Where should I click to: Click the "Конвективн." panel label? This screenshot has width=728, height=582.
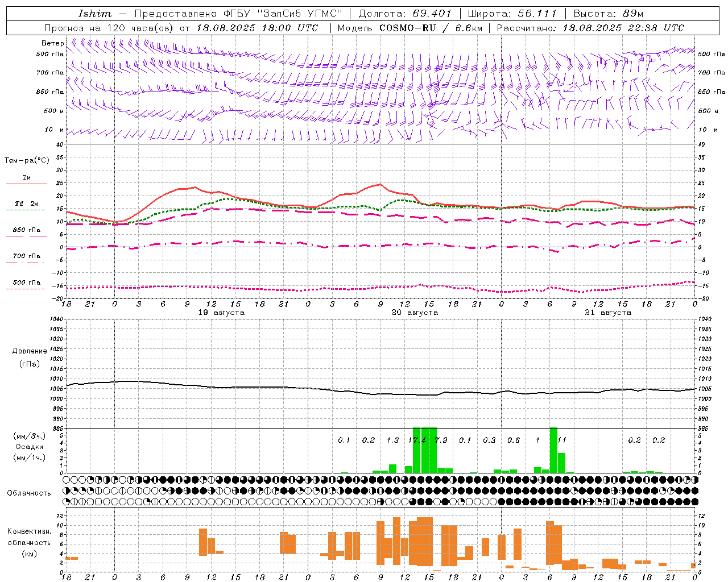point(30,531)
